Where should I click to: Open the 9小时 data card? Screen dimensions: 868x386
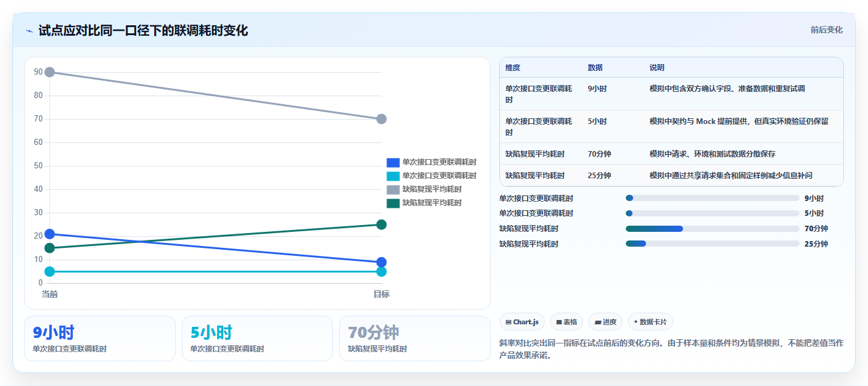click(x=100, y=339)
